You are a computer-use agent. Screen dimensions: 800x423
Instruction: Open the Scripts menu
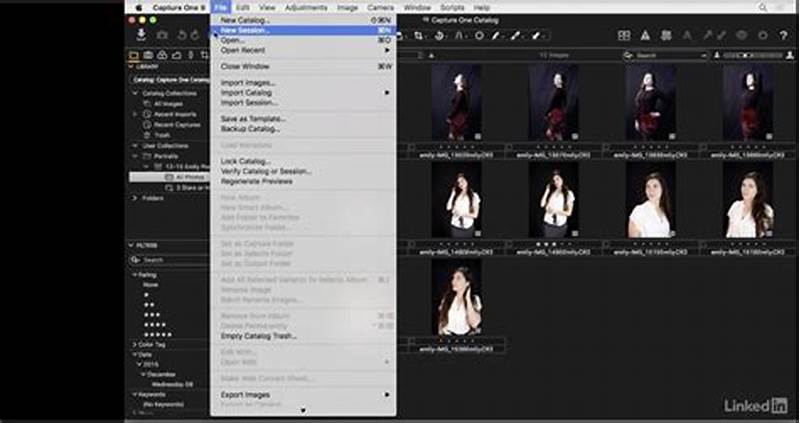point(452,8)
